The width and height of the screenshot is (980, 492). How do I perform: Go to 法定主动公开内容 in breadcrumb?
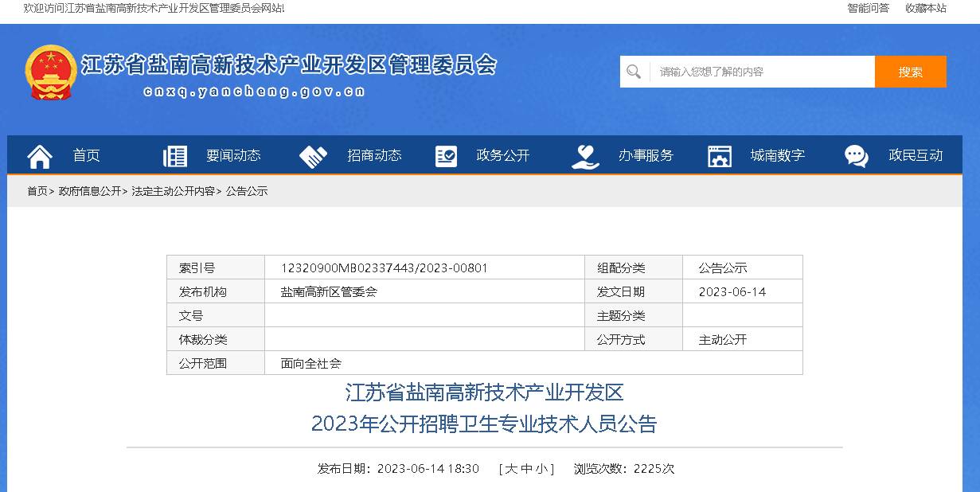coord(173,191)
